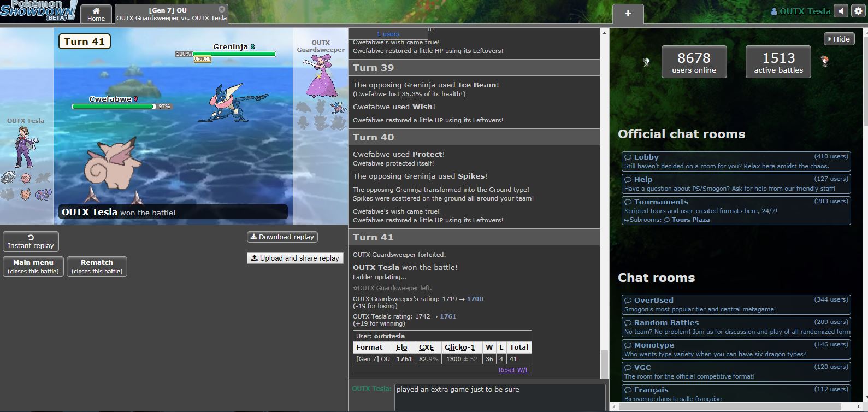The image size is (868, 412).
Task: Join the VGC chat room
Action: coord(736,372)
